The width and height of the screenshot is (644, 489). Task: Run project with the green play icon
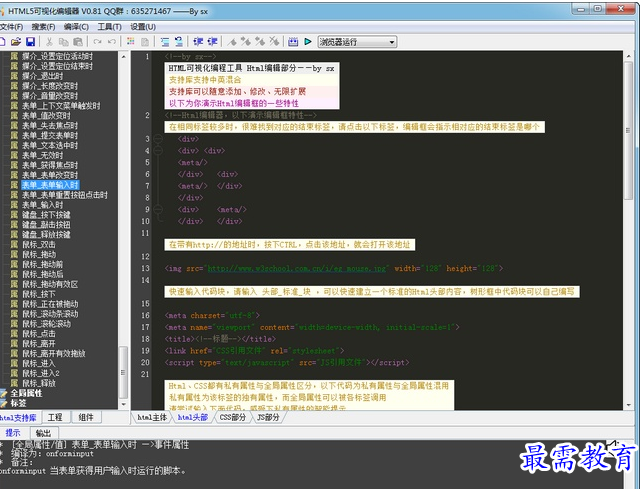pos(308,41)
